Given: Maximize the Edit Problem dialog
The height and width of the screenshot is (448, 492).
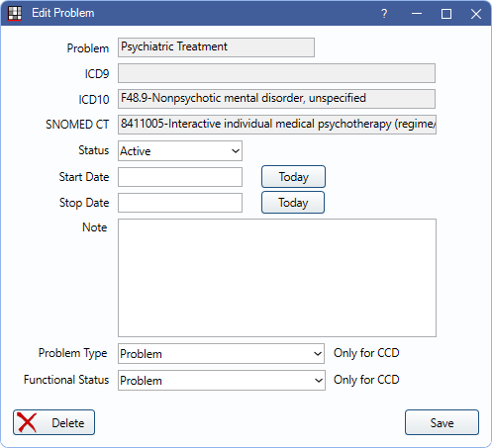Looking at the screenshot, I should coord(446,14).
